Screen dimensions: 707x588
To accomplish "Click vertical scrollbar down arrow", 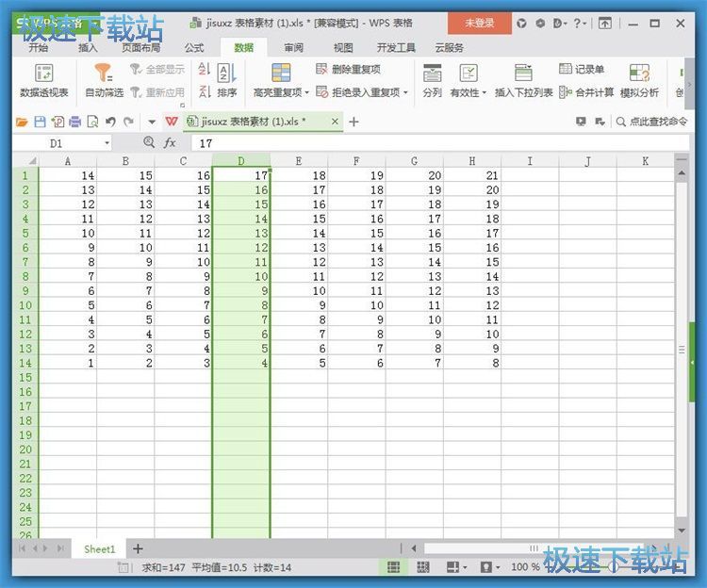I will click(682, 531).
